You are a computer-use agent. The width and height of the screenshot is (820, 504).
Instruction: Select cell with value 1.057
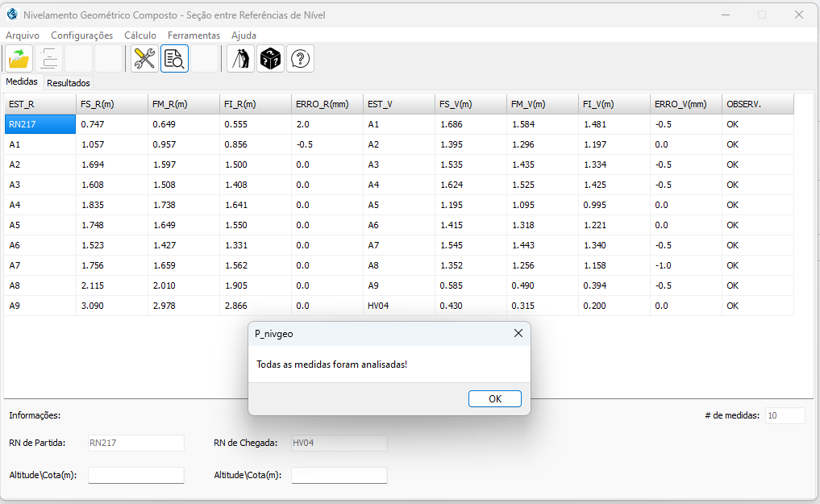(x=112, y=144)
